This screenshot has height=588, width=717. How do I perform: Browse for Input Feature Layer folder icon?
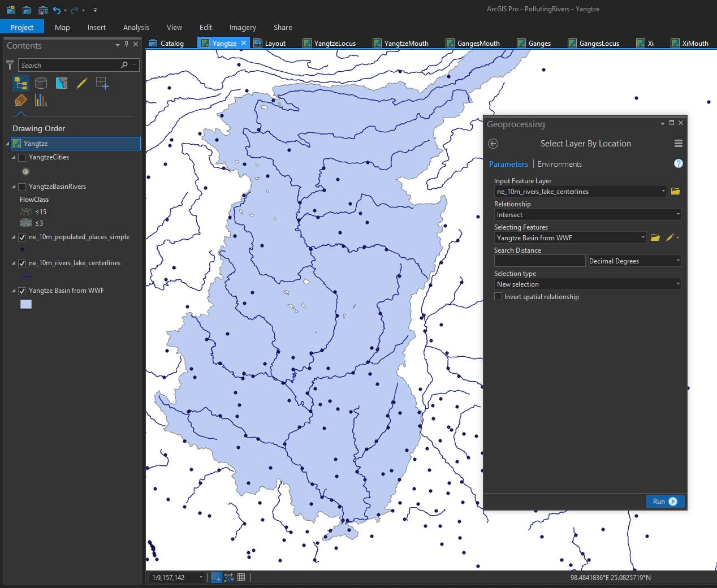675,192
